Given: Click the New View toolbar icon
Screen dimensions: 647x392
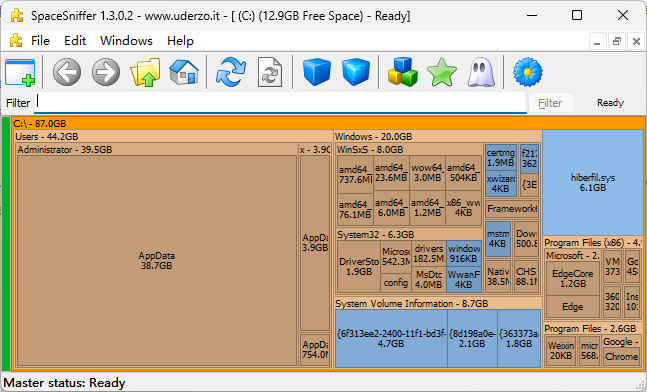Looking at the screenshot, I should (x=20, y=73).
